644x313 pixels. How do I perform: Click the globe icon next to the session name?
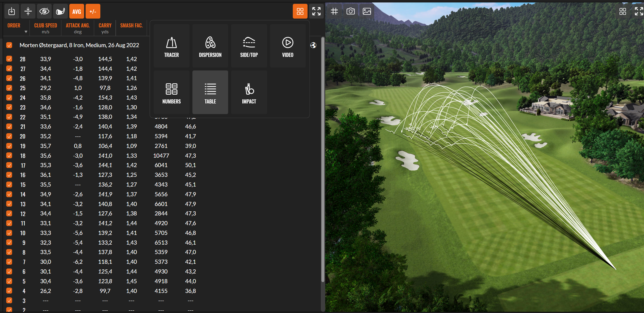click(313, 45)
